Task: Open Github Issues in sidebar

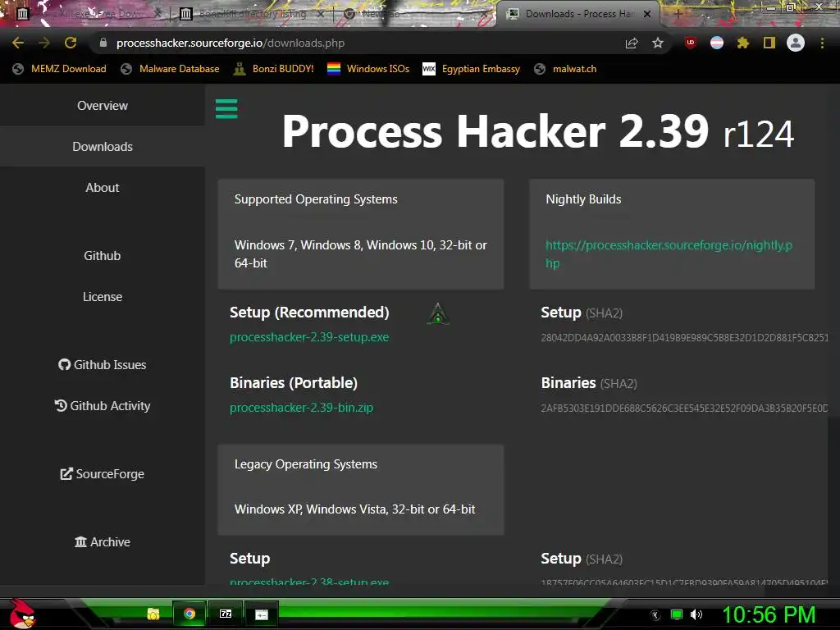Action: pos(103,365)
